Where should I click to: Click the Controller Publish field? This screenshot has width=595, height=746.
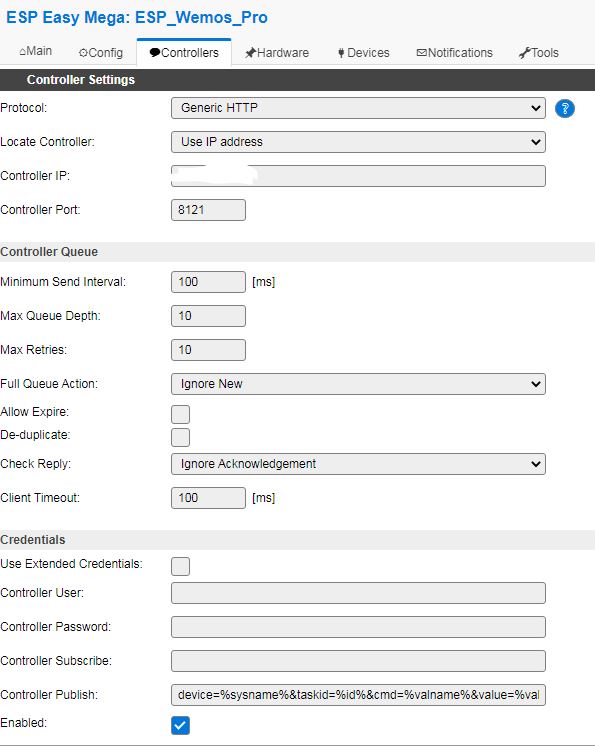coord(358,695)
